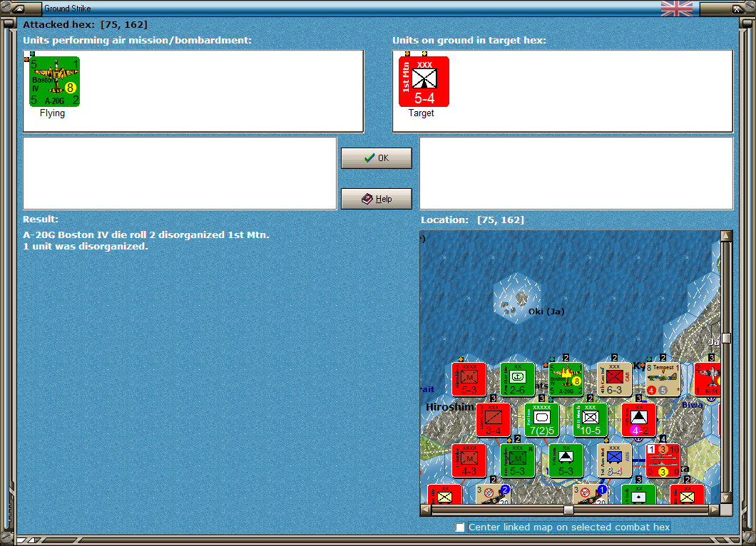Click the Los Angeles 5-3 corps counter
This screenshot has height=546, width=756.
[x=517, y=460]
